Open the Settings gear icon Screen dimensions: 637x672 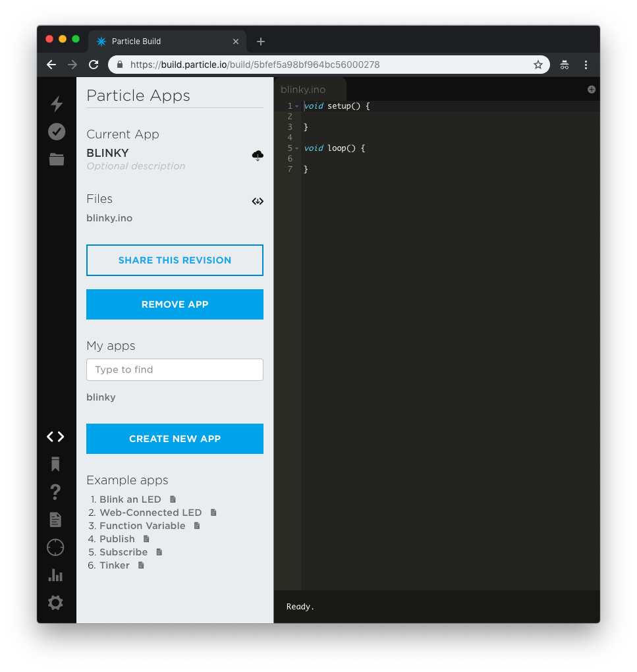(55, 603)
